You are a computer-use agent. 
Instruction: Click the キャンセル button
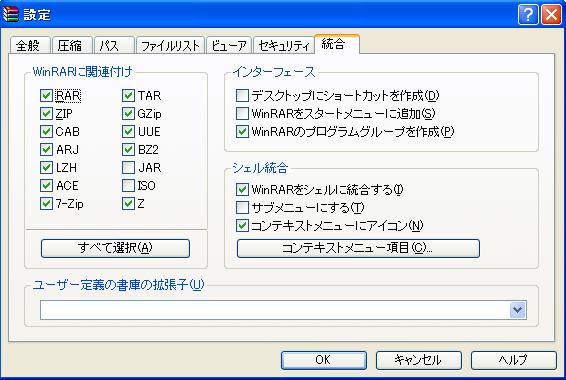coord(419,360)
